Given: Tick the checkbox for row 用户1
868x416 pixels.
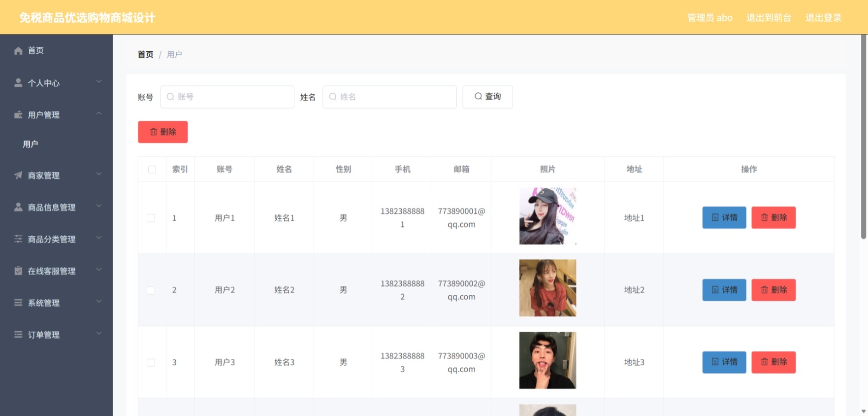Looking at the screenshot, I should tap(151, 218).
